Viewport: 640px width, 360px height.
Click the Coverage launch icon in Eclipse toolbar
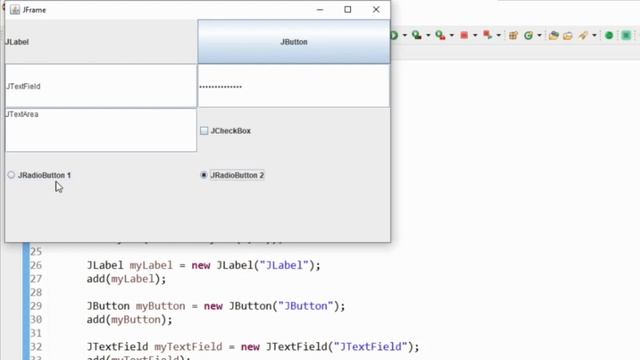[417, 36]
